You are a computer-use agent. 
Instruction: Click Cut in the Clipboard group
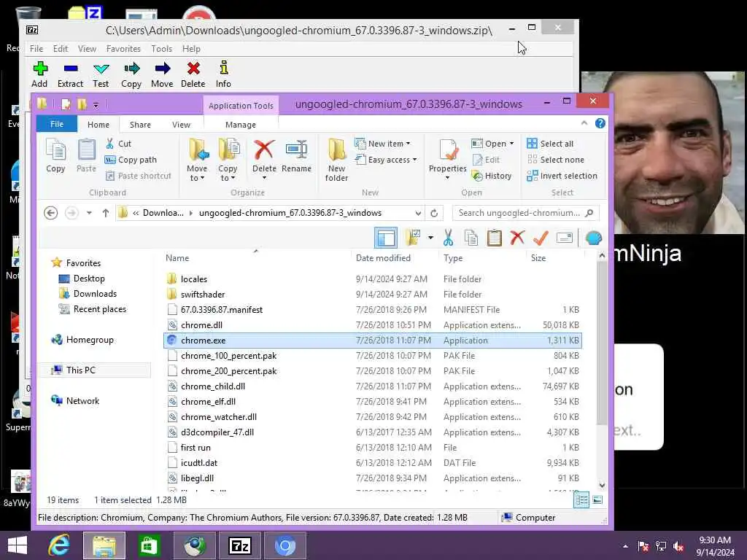[119, 144]
